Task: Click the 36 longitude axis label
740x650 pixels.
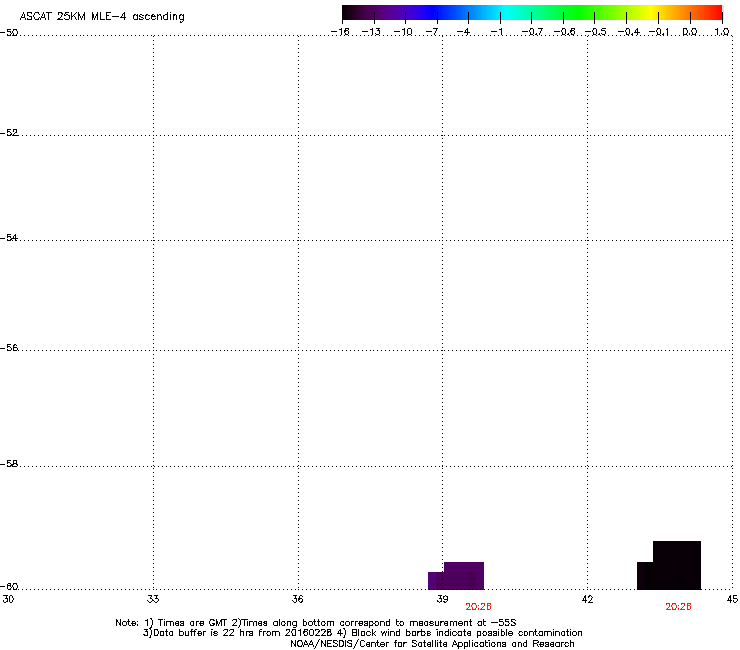Action: tap(297, 599)
